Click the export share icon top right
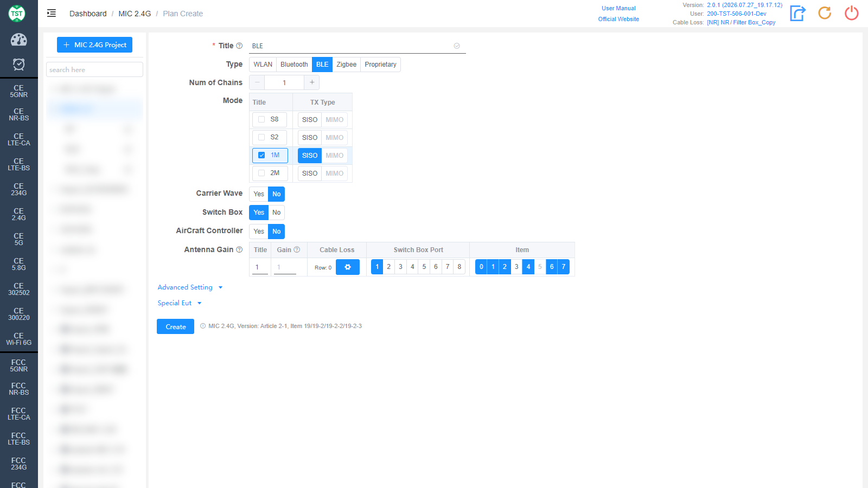 tap(797, 13)
